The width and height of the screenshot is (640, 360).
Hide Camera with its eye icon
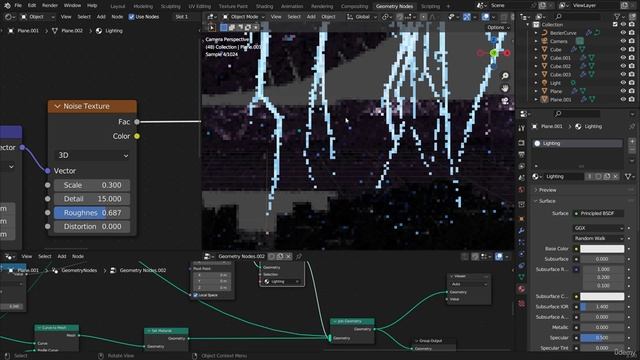[x=623, y=41]
